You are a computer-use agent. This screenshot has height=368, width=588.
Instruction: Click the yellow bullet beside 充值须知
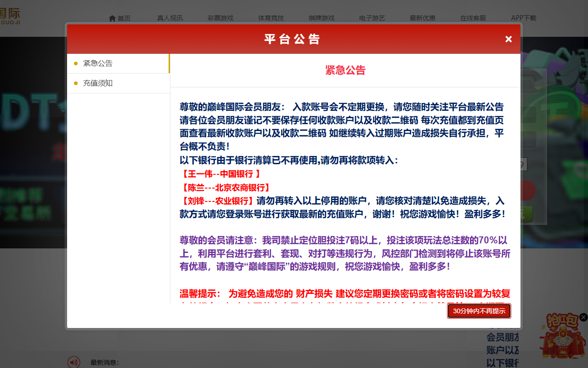coord(76,83)
